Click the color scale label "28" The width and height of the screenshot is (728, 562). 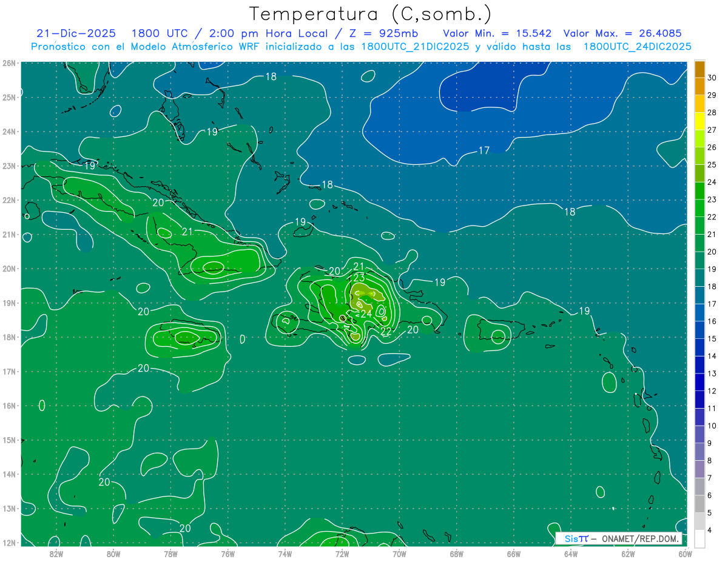click(x=712, y=113)
